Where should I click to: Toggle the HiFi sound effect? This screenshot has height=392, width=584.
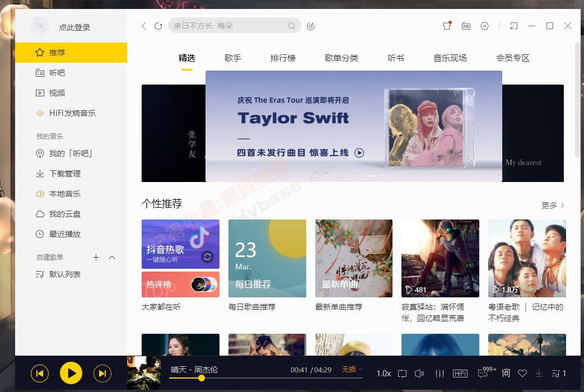pyautogui.click(x=460, y=374)
